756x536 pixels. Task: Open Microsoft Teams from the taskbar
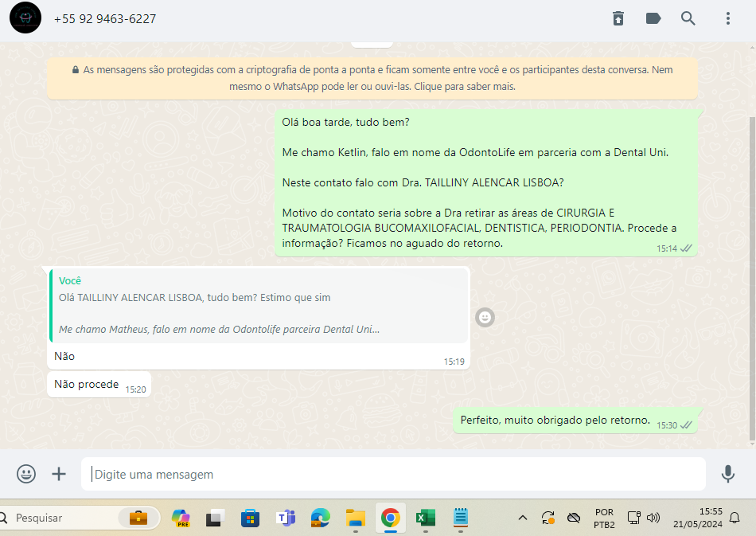[x=285, y=518]
